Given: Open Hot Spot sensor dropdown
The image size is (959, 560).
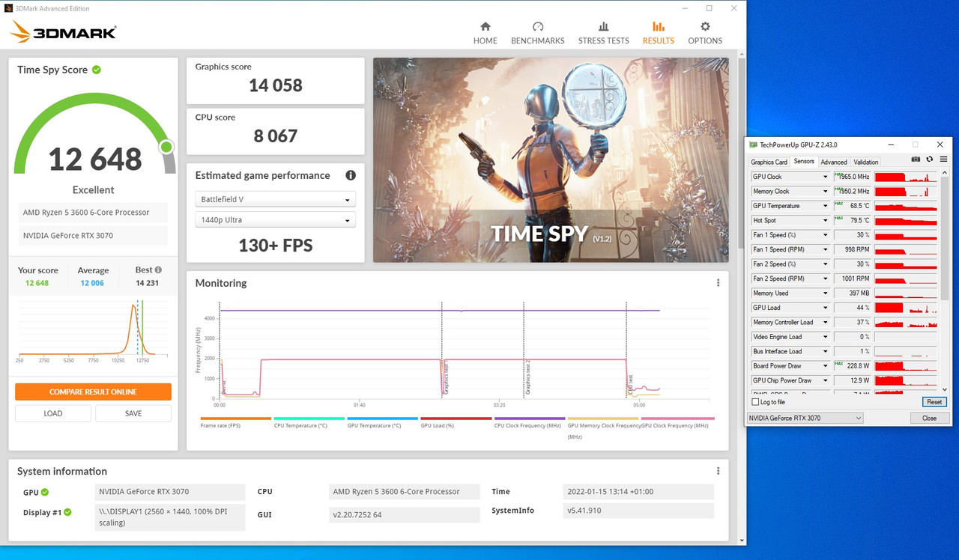Looking at the screenshot, I should point(826,221).
